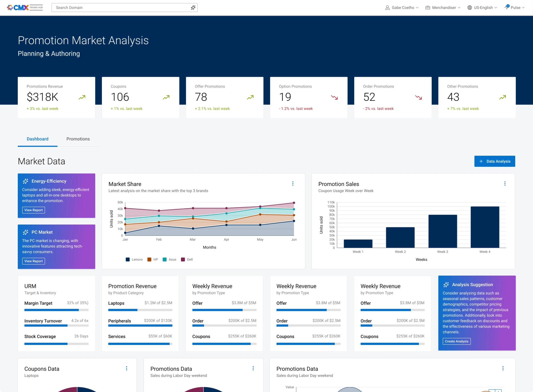Click the Margin Target progress bar
This screenshot has width=533, height=392.
point(56,310)
